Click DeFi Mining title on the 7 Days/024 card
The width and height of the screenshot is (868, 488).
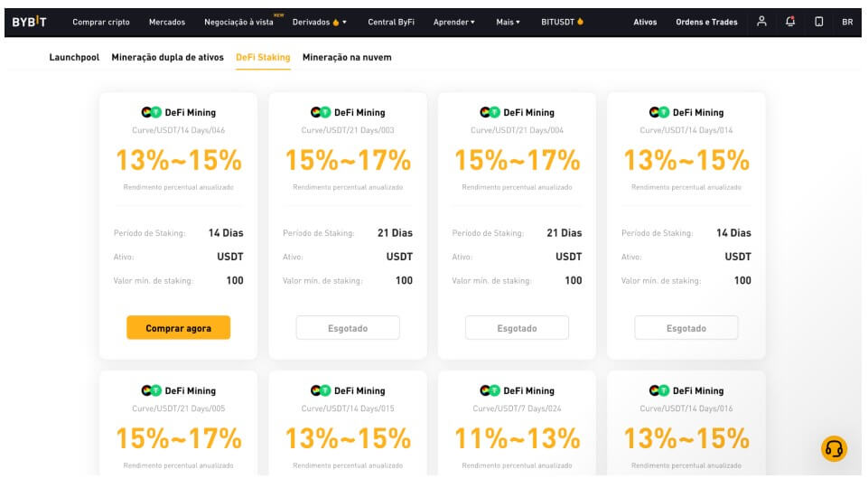tap(528, 390)
